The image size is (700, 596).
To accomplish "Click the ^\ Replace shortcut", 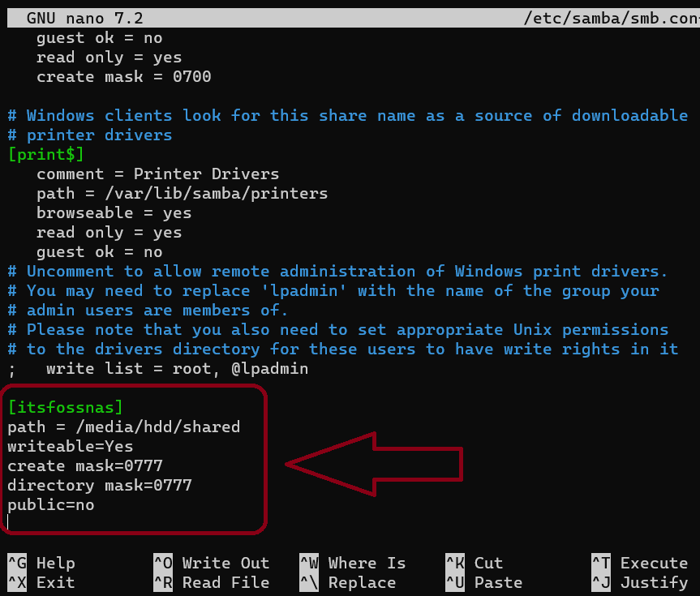I will pyautogui.click(x=348, y=582).
